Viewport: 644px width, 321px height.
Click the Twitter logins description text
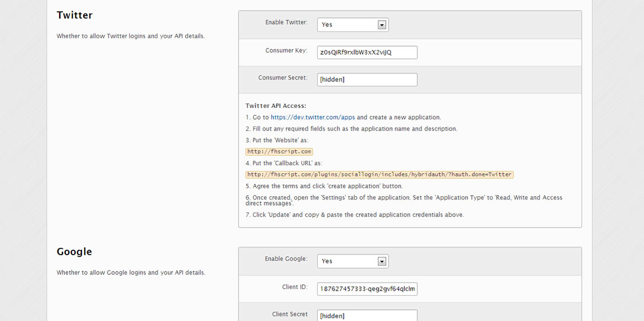[130, 36]
